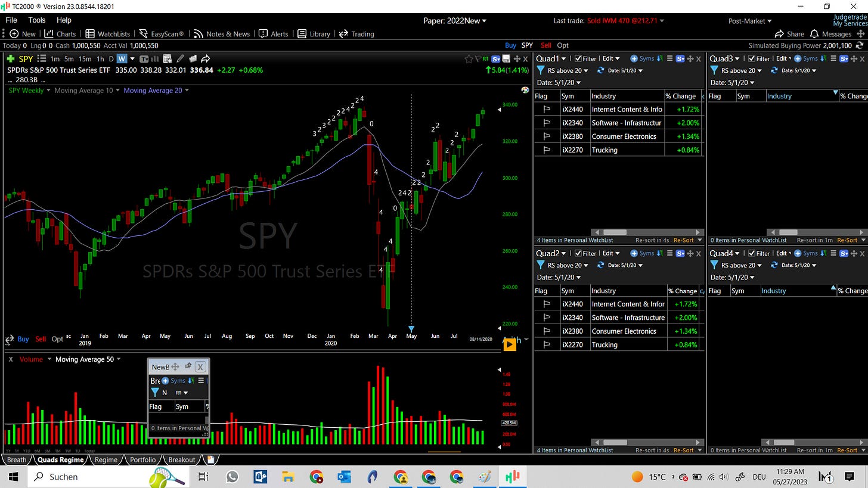The image size is (868, 488).
Task: Switch to the Portfolio tab
Action: pyautogui.click(x=142, y=459)
